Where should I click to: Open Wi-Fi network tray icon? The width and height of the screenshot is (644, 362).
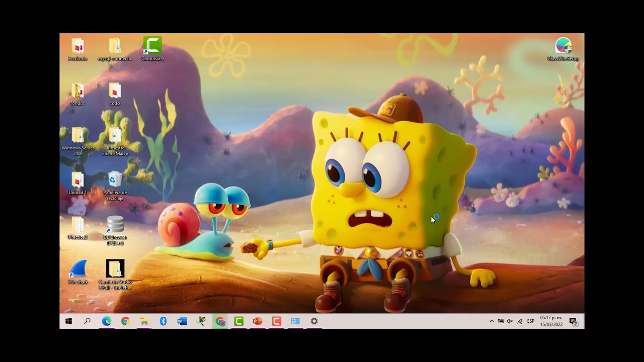click(520, 321)
